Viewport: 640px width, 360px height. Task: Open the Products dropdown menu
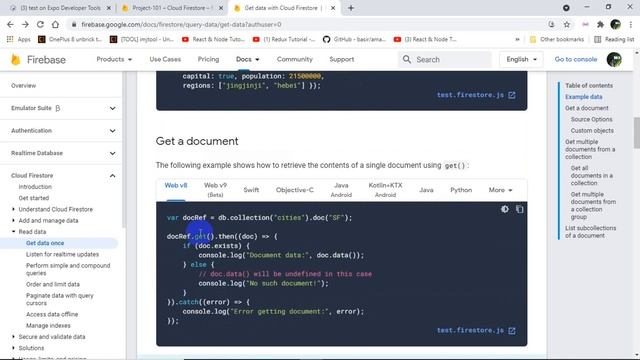coord(114,59)
